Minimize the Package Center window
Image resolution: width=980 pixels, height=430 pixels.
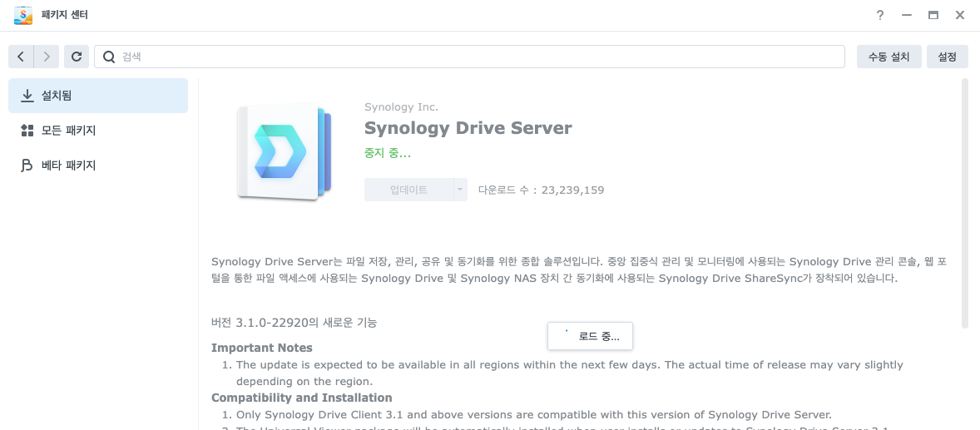[x=907, y=15]
